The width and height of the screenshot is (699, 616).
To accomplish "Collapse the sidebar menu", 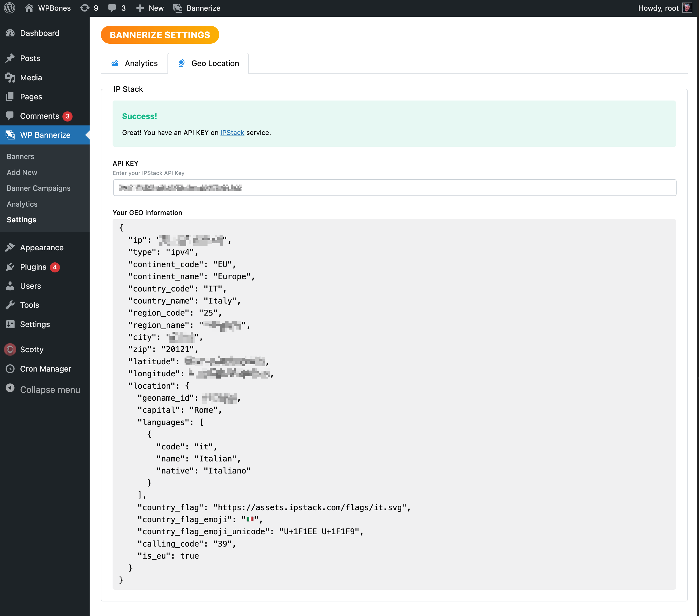I will 49,389.
